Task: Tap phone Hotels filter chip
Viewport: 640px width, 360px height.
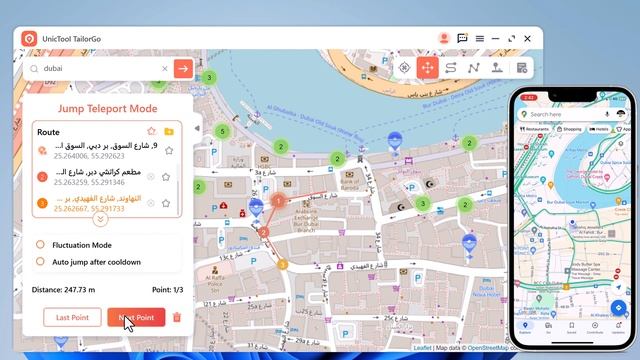Action: click(598, 129)
